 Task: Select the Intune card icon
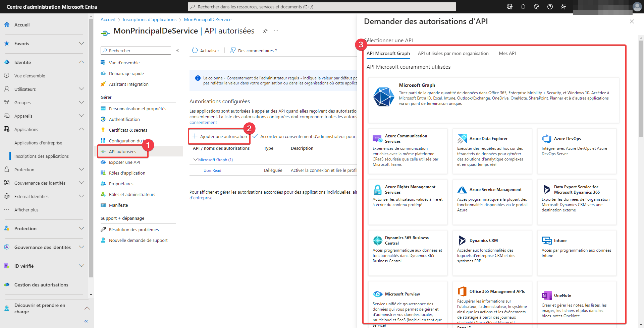click(x=547, y=240)
